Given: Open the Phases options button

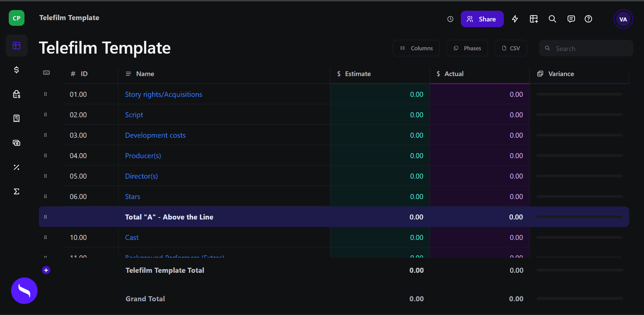Looking at the screenshot, I should 467,48.
